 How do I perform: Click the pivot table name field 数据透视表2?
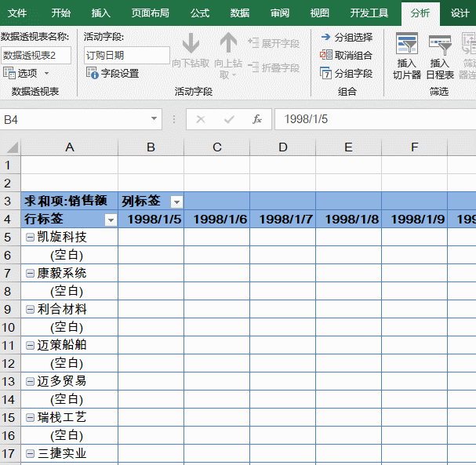click(x=36, y=55)
